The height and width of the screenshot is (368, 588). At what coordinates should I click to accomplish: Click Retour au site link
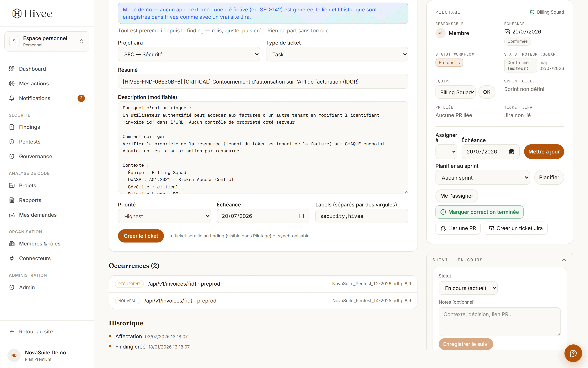pyautogui.click(x=31, y=332)
